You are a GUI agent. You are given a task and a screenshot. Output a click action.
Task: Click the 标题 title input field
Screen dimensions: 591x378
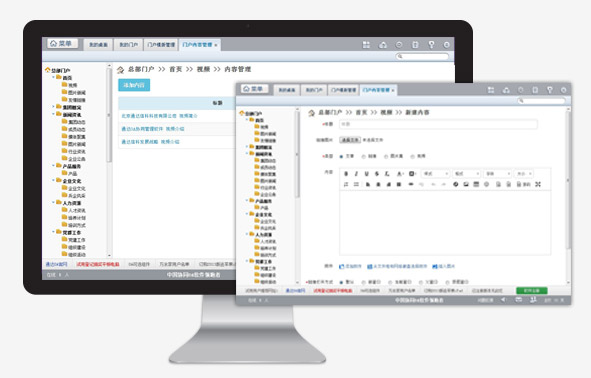438,124
